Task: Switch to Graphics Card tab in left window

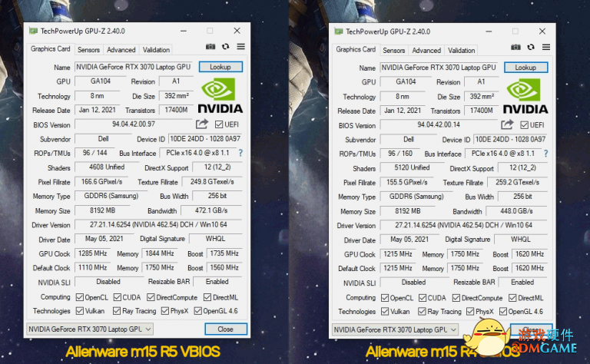Action: click(51, 49)
